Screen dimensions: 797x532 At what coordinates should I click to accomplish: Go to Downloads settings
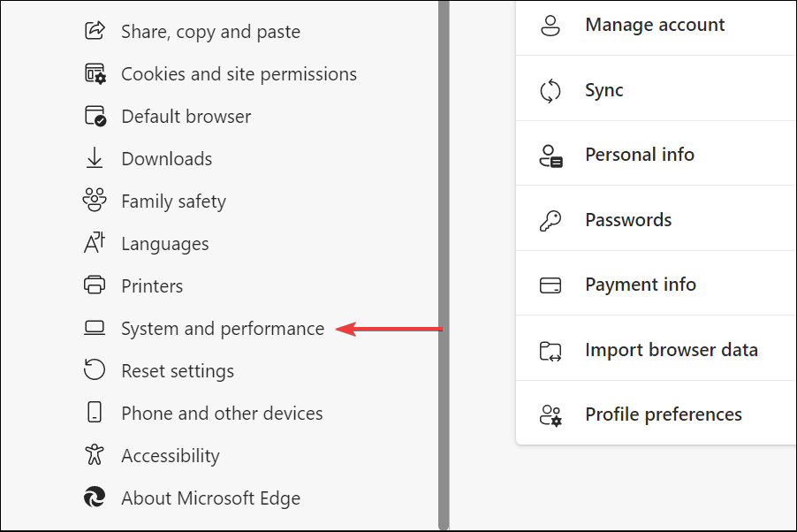166,159
